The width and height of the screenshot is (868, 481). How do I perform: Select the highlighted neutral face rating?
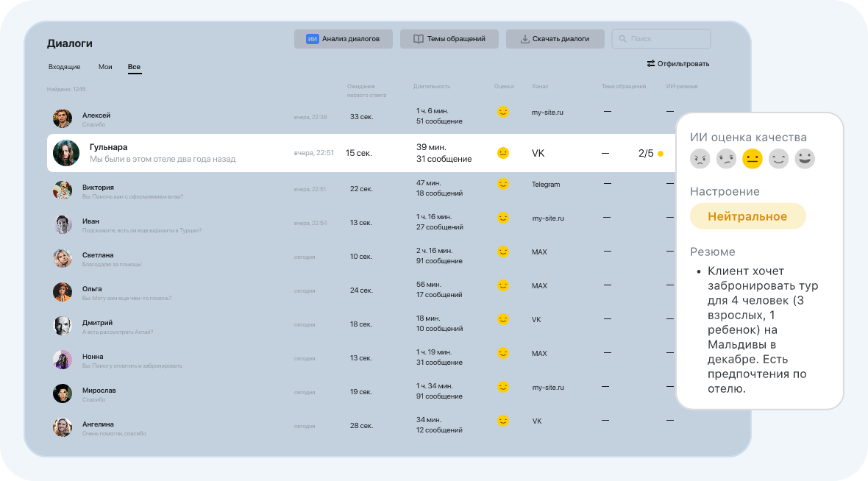[x=753, y=159]
